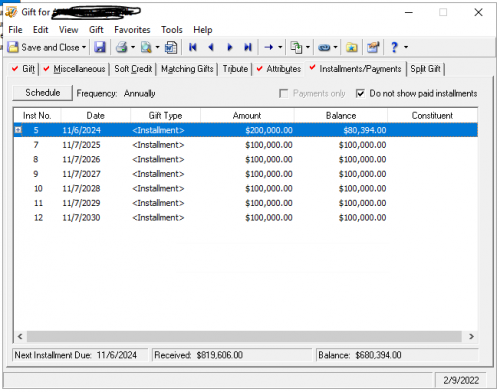The image size is (500, 392).
Task: Expand the copy documents dropdown arrow
Action: pos(308,47)
